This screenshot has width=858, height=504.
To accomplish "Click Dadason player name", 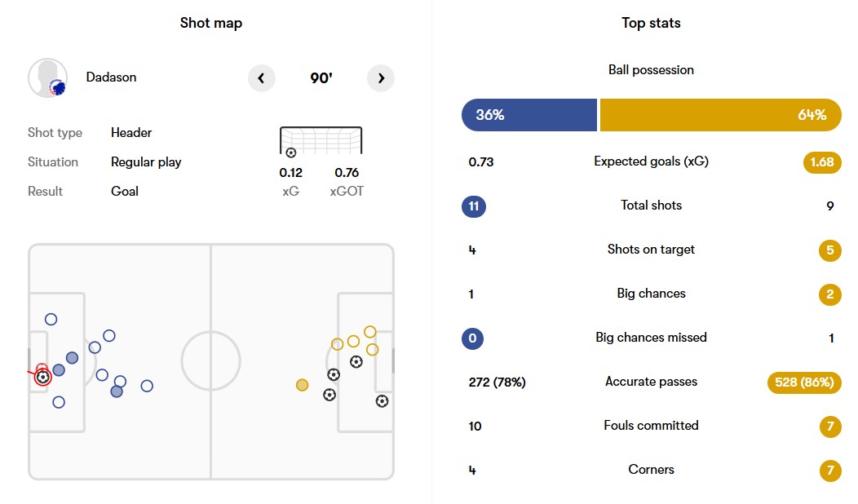I will click(112, 77).
